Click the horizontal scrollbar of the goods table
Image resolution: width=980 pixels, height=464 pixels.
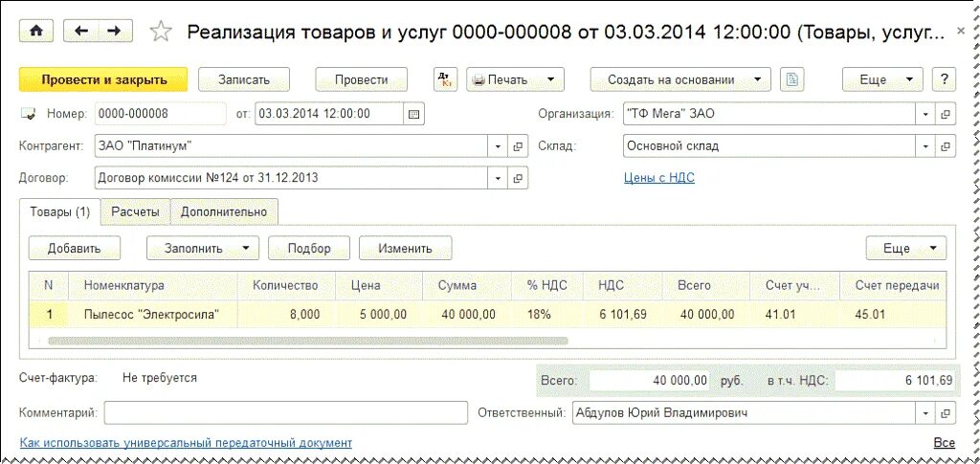point(307,341)
